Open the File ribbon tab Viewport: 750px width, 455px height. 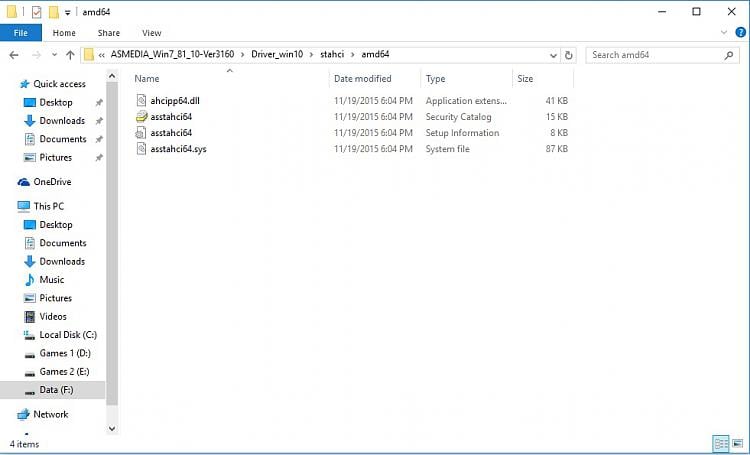(x=21, y=33)
